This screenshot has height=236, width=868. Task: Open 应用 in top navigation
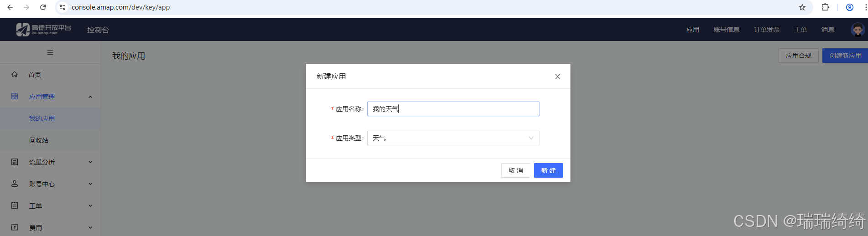coord(693,30)
